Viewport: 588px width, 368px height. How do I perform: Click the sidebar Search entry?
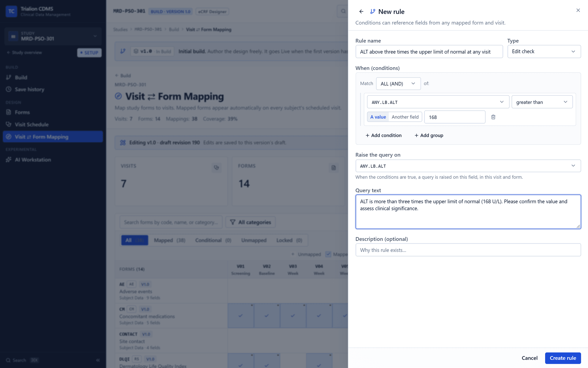coord(22,360)
